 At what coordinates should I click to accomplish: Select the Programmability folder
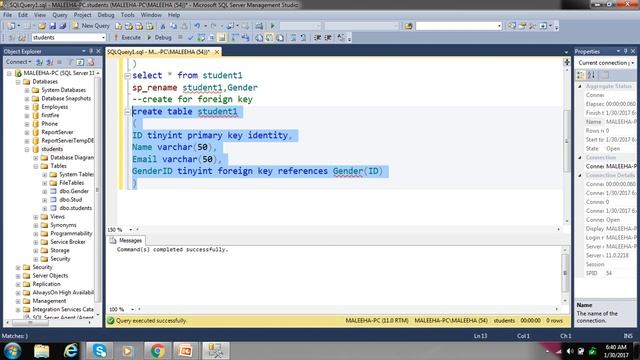click(x=71, y=233)
